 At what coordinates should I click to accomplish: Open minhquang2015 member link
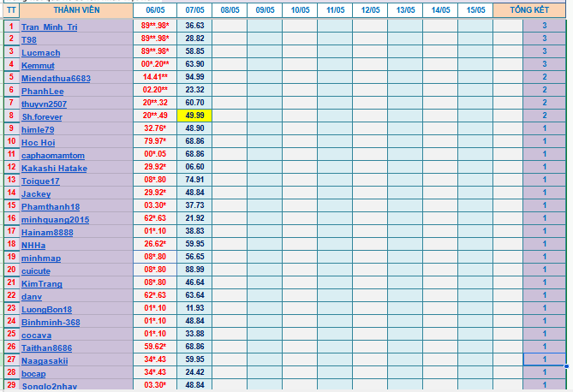(x=55, y=220)
